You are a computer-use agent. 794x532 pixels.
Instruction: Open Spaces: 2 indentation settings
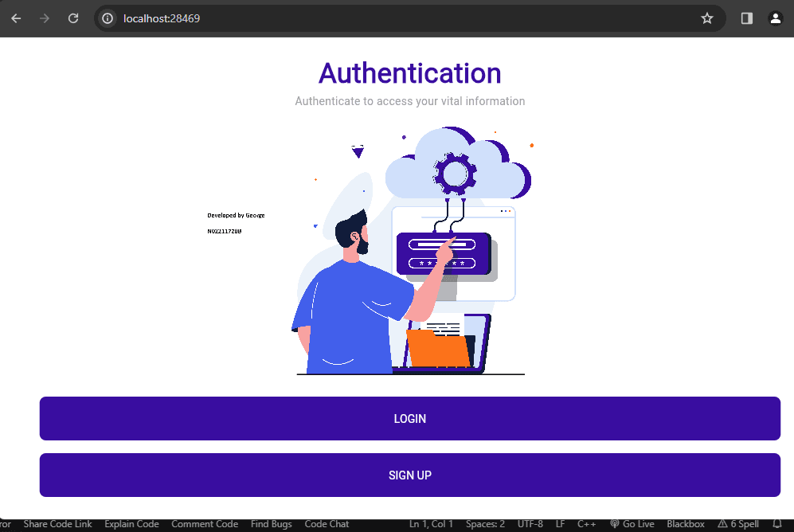tap(485, 524)
